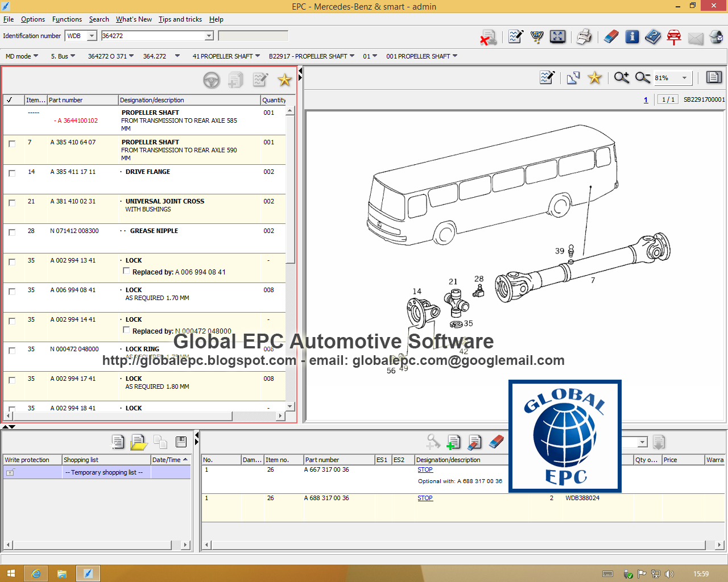Open the Options menu

point(33,19)
